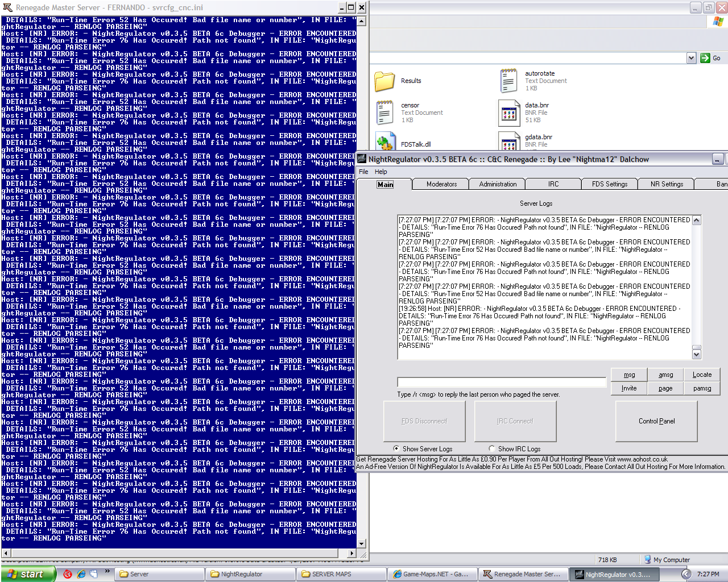The image size is (728, 582).
Task: Switch to the FDS Settings tab
Action: tap(609, 184)
